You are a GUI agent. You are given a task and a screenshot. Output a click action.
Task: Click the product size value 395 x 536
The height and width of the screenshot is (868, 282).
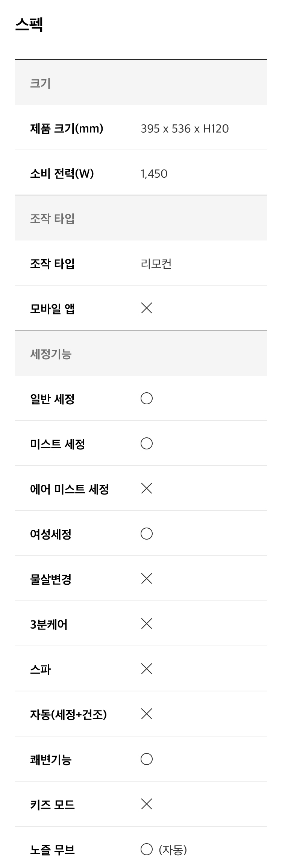(185, 129)
